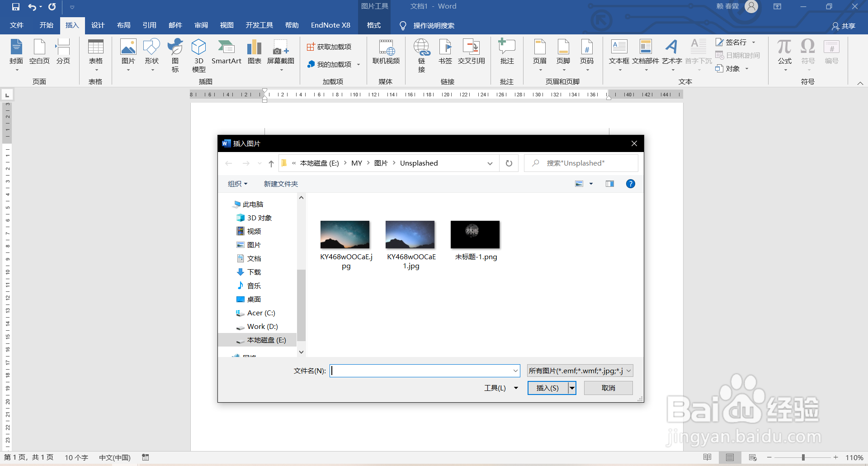Open the Tools (工具) dropdown
Viewport: 868px width, 466px height.
[501, 388]
